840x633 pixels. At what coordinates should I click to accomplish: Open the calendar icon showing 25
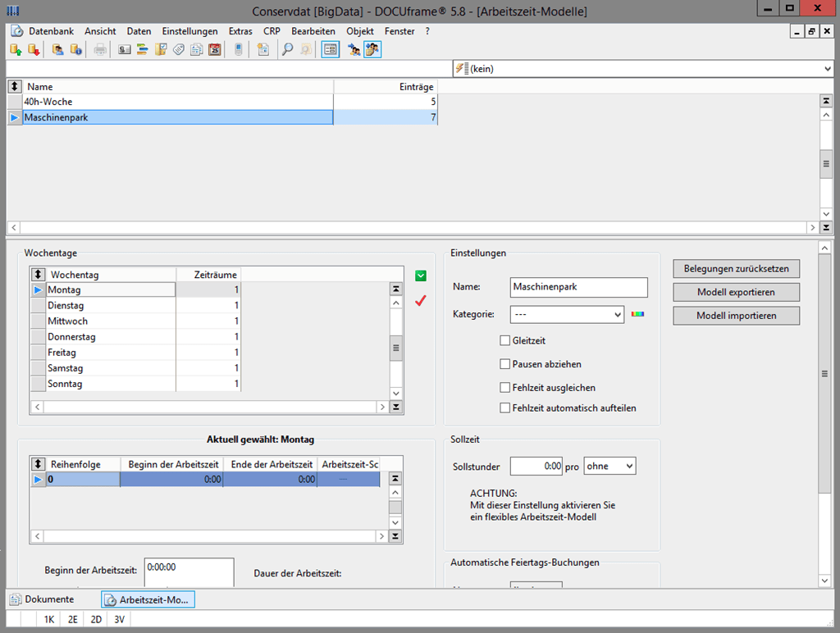coord(215,50)
